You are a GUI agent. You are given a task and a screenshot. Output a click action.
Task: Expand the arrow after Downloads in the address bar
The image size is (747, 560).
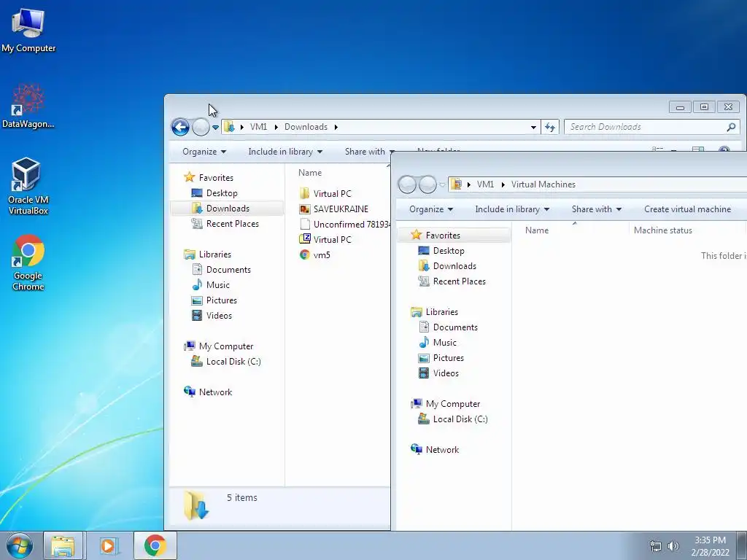click(x=336, y=127)
